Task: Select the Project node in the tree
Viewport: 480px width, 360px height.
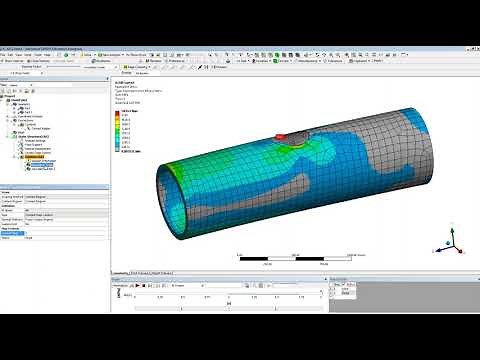Action: [x=10, y=96]
